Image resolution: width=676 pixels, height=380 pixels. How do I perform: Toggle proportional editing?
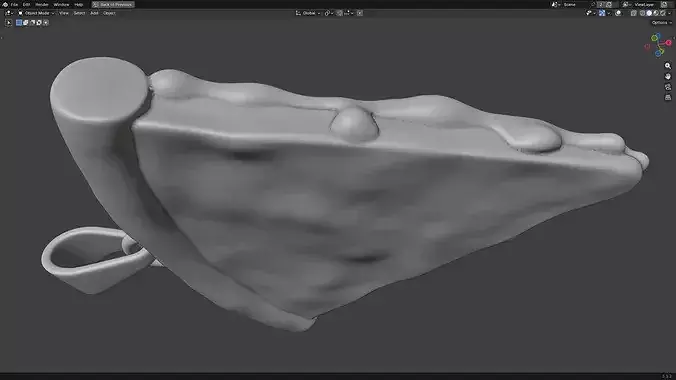360,13
